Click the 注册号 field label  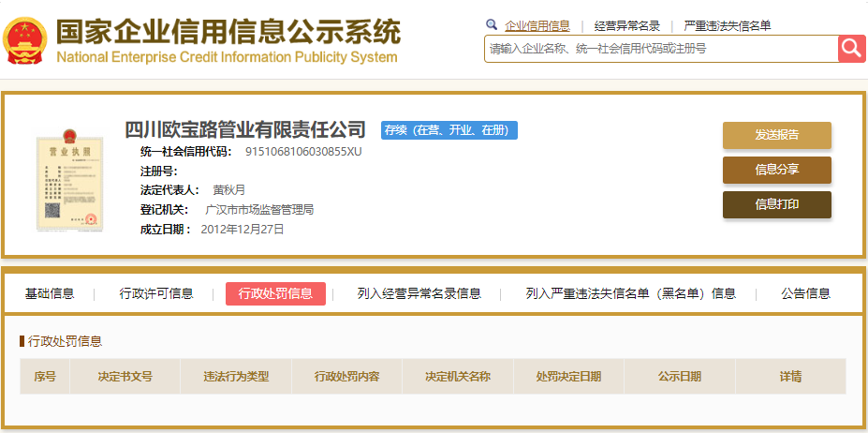[x=159, y=172]
